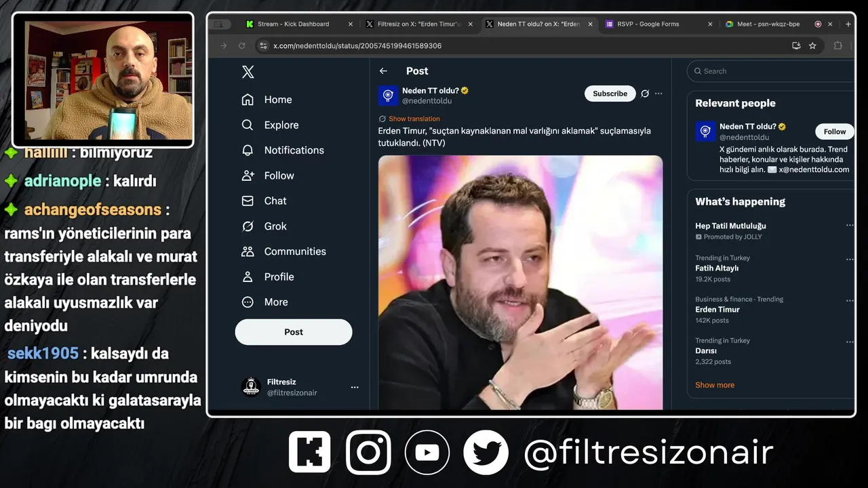Viewport: 868px width, 488px height.
Task: Click the Grok icon beside Subscribe
Action: 645,94
